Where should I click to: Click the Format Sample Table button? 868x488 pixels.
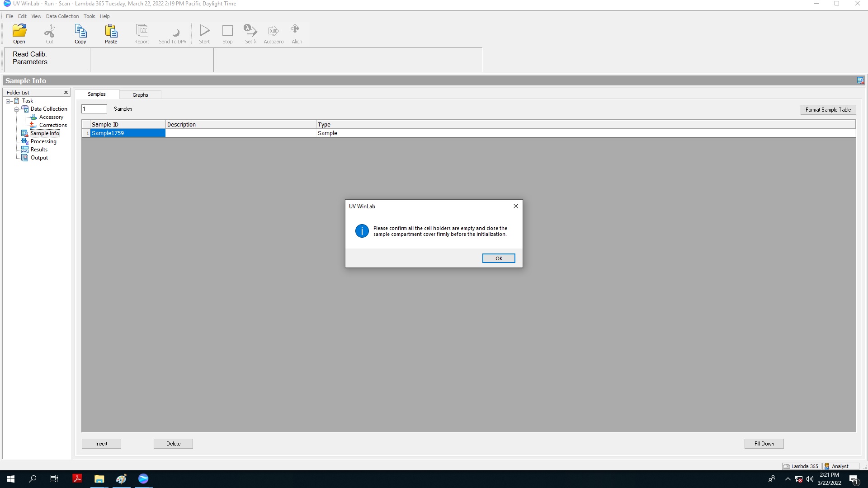828,110
